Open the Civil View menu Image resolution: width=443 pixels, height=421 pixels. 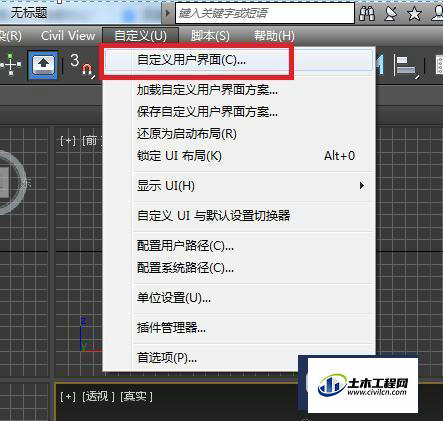(68, 35)
